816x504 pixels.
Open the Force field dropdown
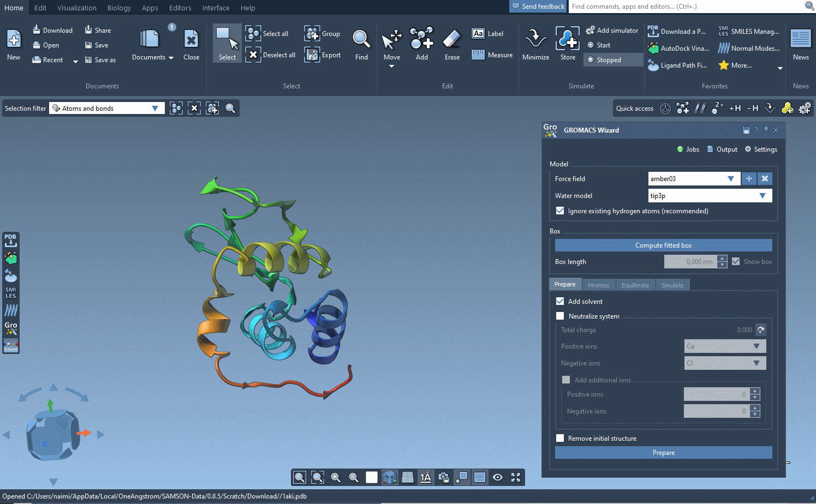[694, 179]
